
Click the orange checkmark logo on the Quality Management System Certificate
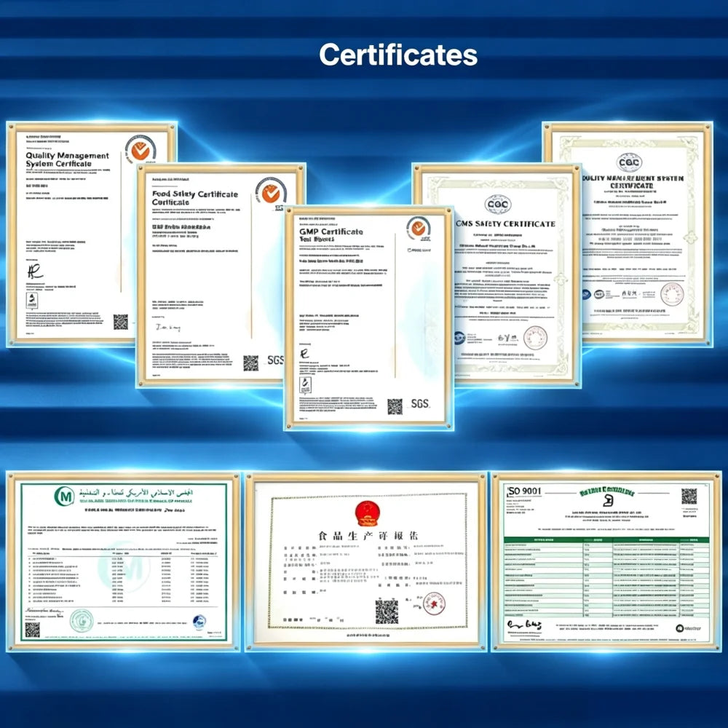point(141,149)
